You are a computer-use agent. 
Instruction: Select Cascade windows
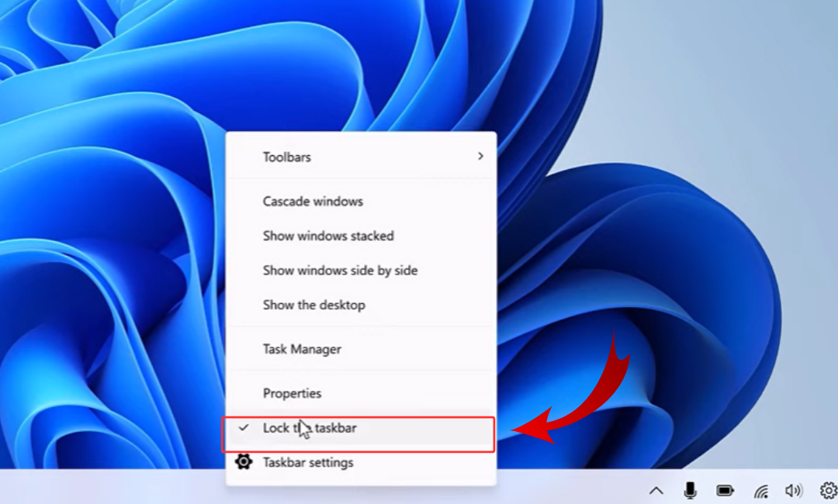(311, 201)
